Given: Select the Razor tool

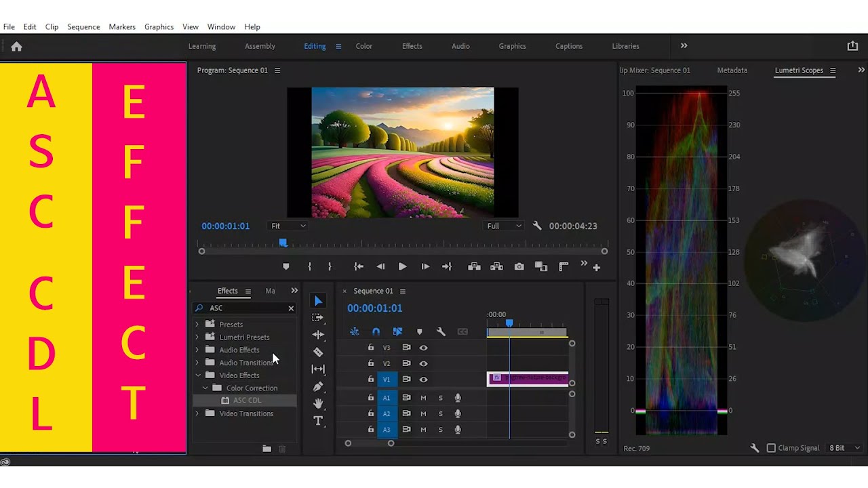Looking at the screenshot, I should (x=318, y=352).
